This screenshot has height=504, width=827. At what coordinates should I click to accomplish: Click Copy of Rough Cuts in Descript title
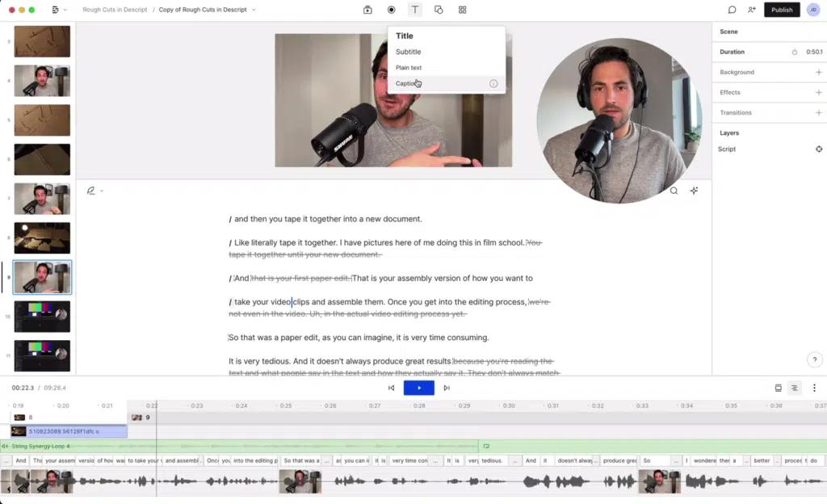coord(203,10)
